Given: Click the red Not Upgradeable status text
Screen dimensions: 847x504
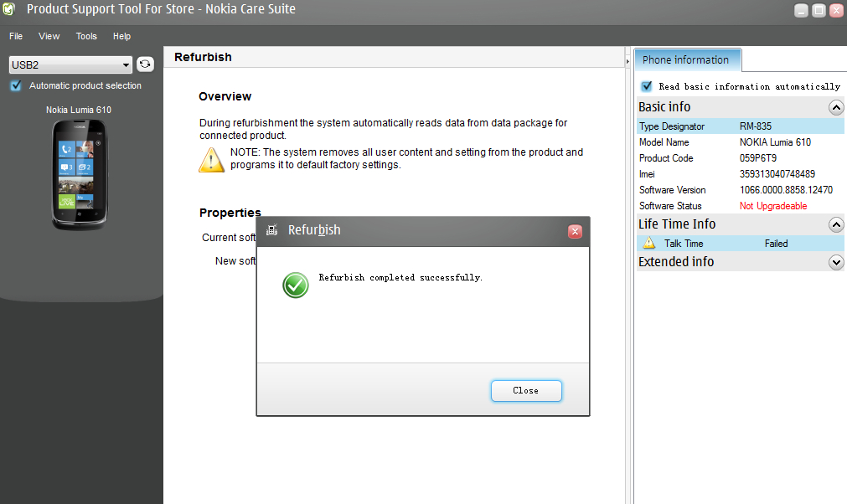Looking at the screenshot, I should (x=773, y=206).
